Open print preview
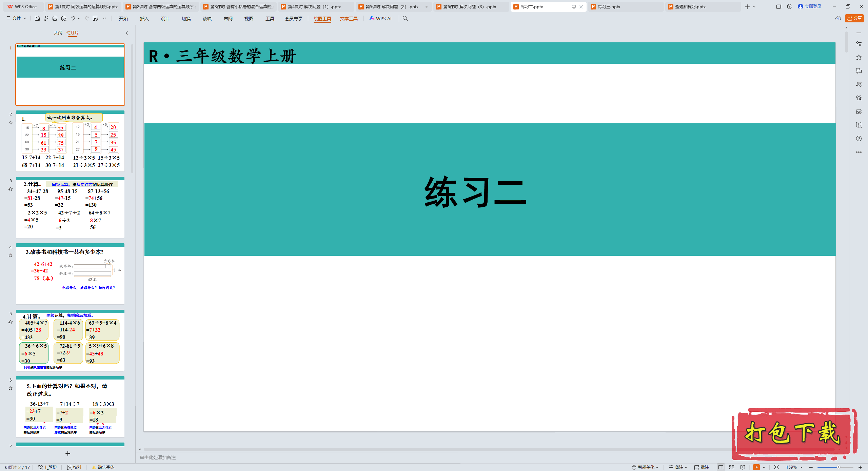Image resolution: width=868 pixels, height=471 pixels. click(64, 19)
